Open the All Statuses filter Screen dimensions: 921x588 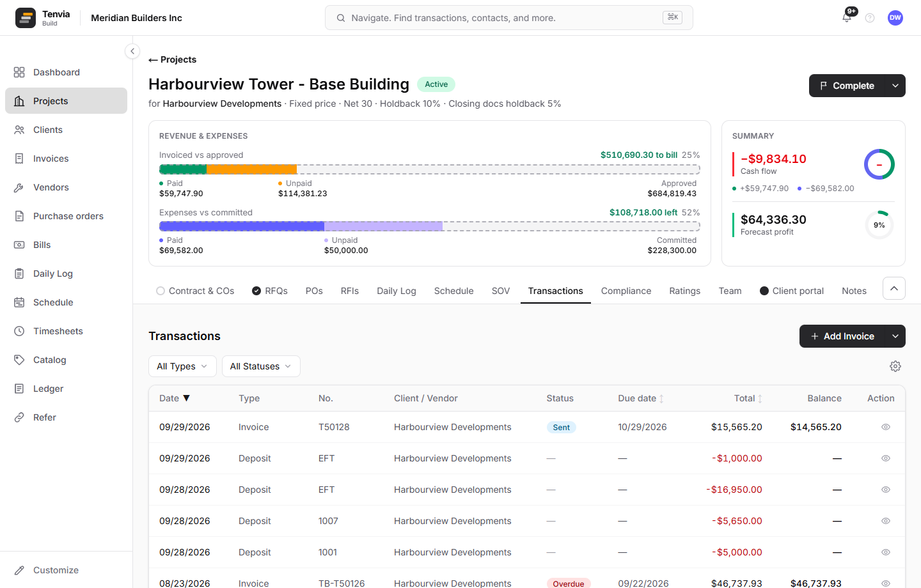coord(261,366)
